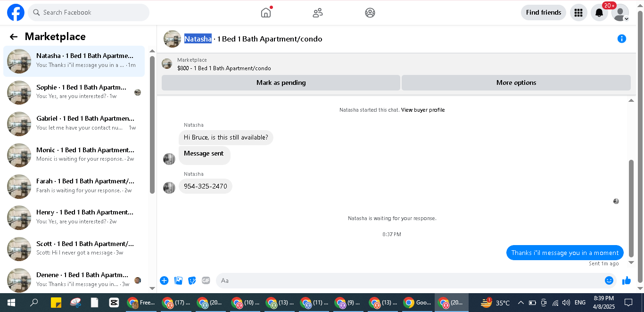Click the conversation list scroll down arrow
The height and width of the screenshot is (312, 644).
(152, 288)
